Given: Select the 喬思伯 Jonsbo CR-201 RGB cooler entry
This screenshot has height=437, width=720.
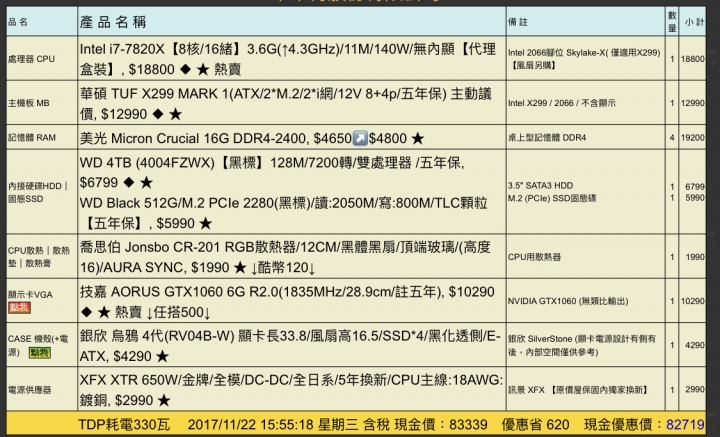Looking at the screenshot, I should click(x=285, y=257).
